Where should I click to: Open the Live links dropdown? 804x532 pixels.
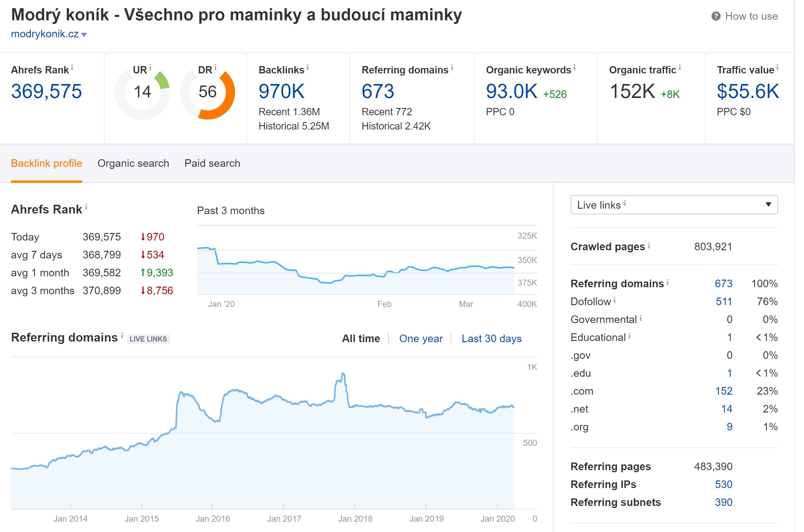(x=674, y=205)
